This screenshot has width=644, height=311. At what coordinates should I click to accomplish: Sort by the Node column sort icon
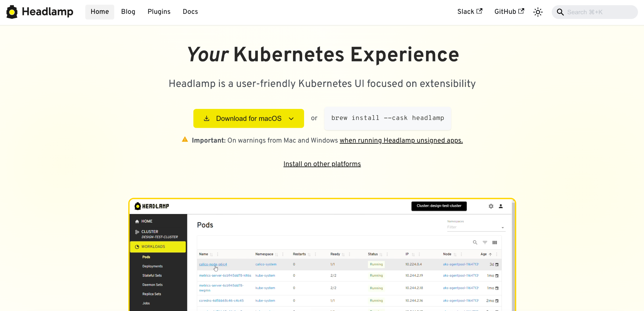455,254
